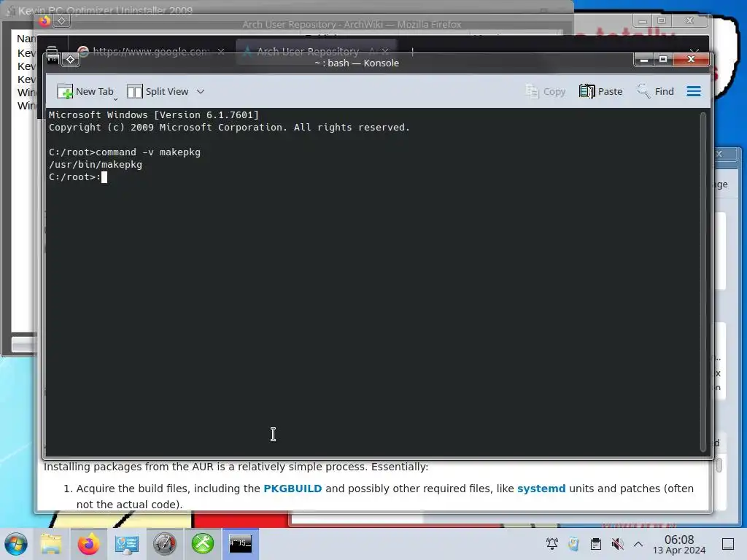Click at the terminal prompt cursor
Screen dimensions: 747x560
pyautogui.click(x=104, y=177)
